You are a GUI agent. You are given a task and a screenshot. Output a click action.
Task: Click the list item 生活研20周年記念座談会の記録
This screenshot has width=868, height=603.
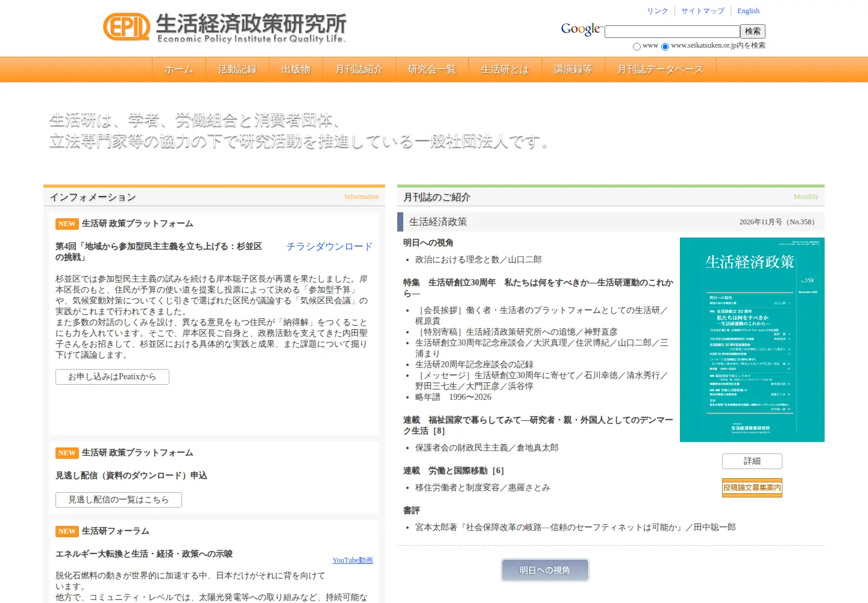click(474, 365)
